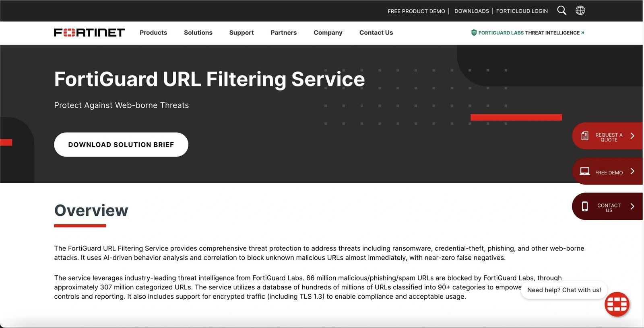Open the FortiCloud Login link
Viewport: 644px width, 328px height.
(522, 11)
